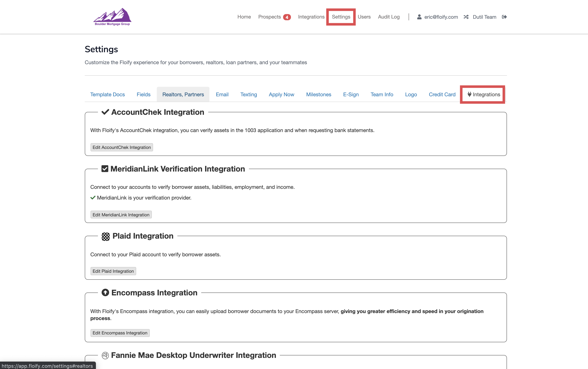Open Integrations in the top navigation

point(311,17)
